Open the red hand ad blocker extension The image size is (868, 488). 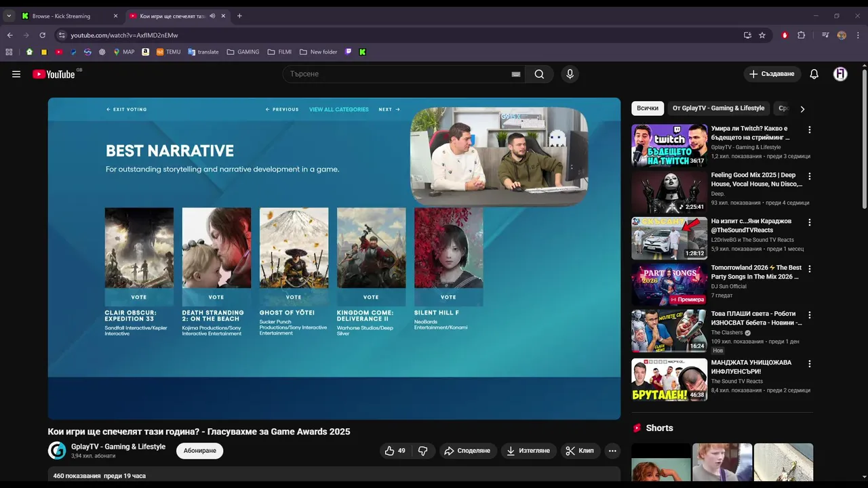coord(785,35)
